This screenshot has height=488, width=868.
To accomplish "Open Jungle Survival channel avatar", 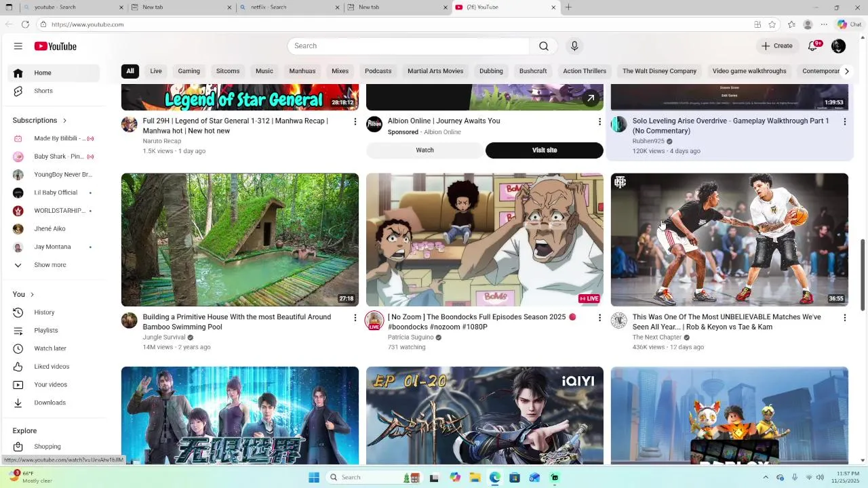I will tap(130, 321).
